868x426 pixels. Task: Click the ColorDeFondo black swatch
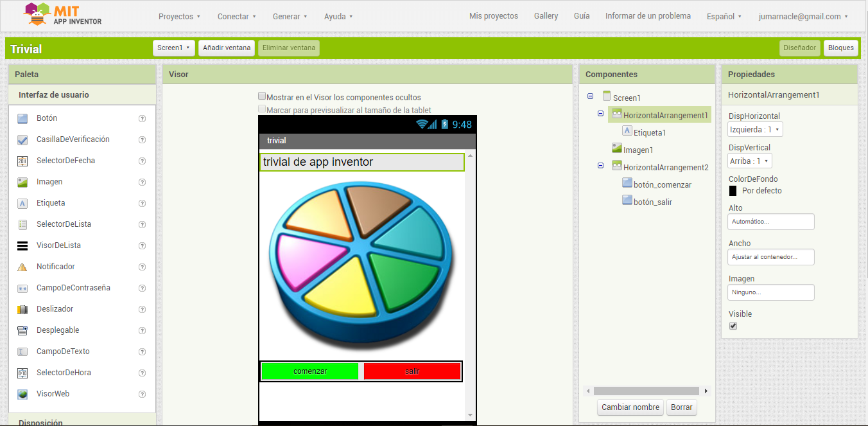tap(733, 191)
